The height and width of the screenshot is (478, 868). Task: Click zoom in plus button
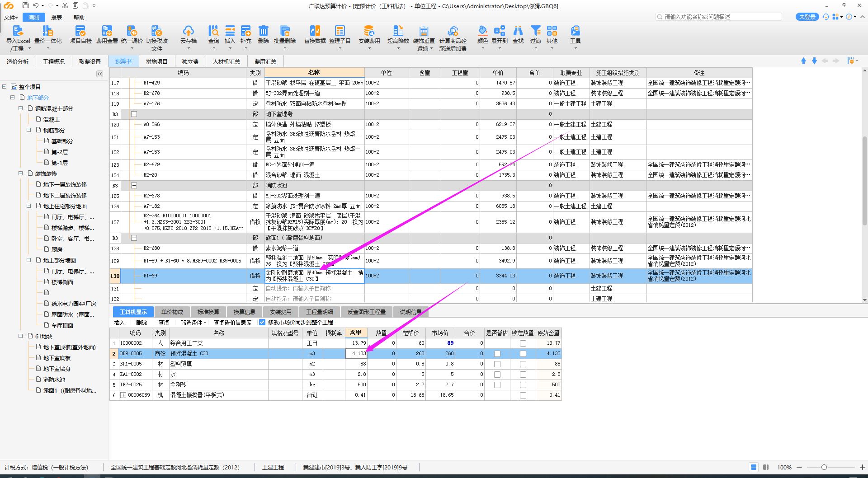(x=862, y=467)
